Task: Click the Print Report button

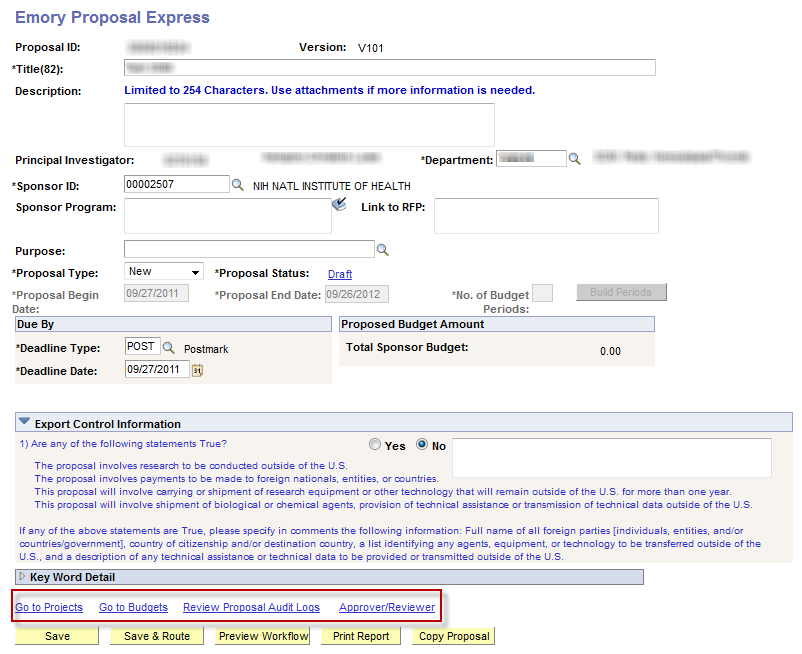Action: [361, 636]
